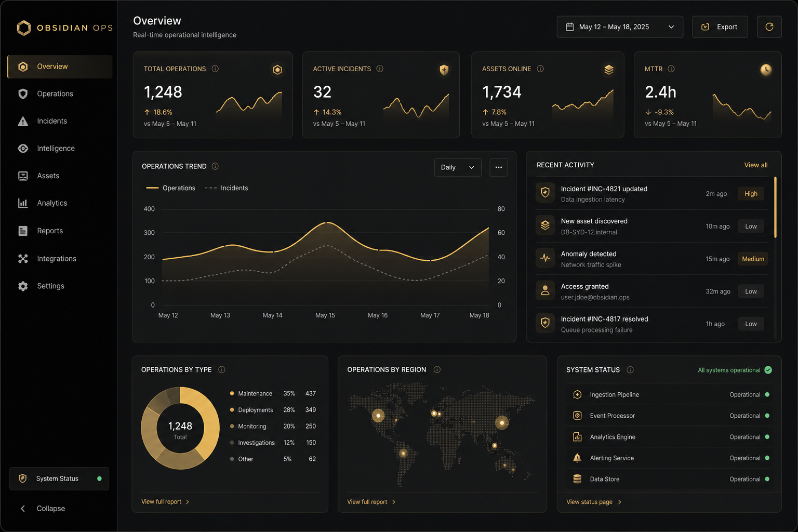Click the Export button
The image size is (798, 532).
(720, 27)
